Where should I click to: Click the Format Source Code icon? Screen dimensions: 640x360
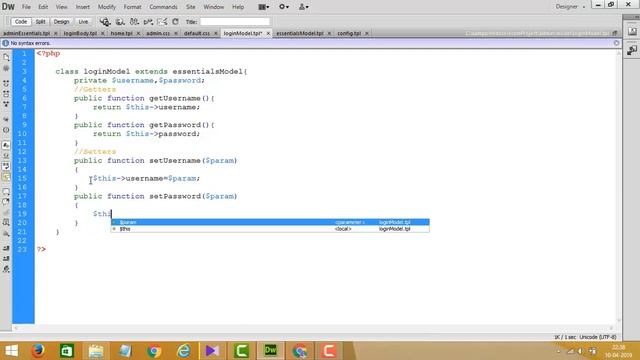[6, 269]
